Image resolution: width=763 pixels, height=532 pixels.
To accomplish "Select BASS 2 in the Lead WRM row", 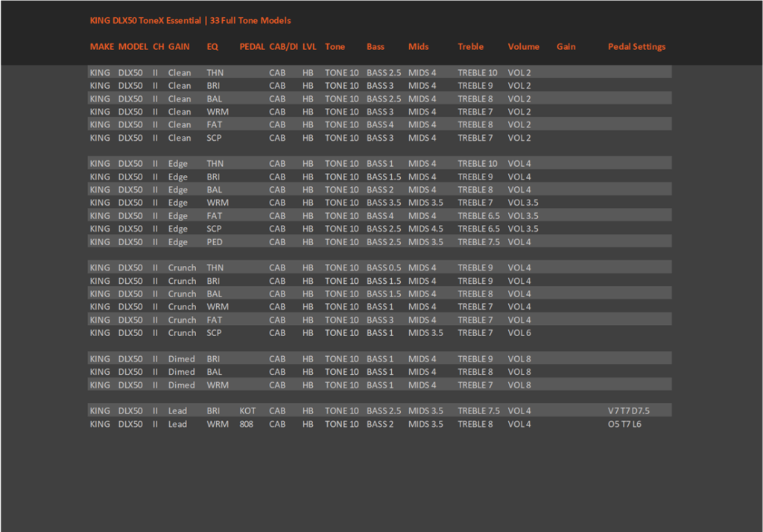I will click(x=379, y=424).
